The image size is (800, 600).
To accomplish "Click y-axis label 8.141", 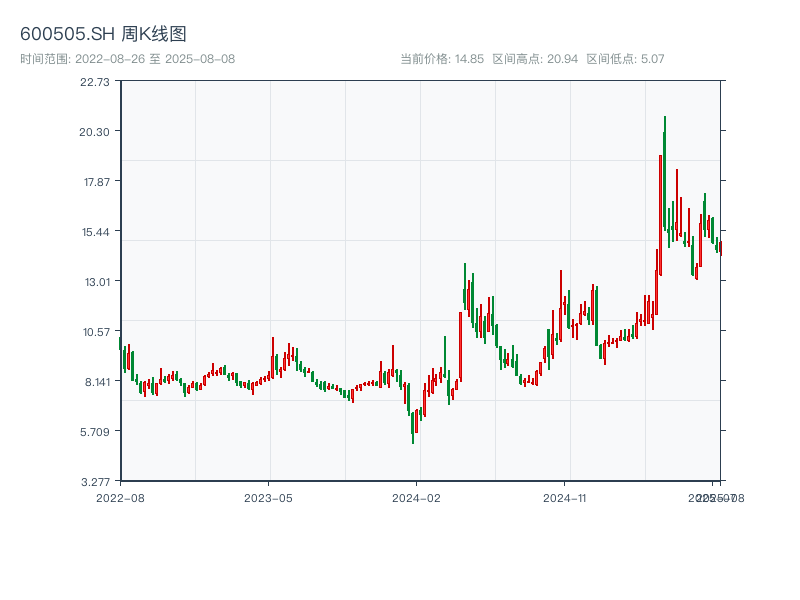I will pyautogui.click(x=97, y=382).
